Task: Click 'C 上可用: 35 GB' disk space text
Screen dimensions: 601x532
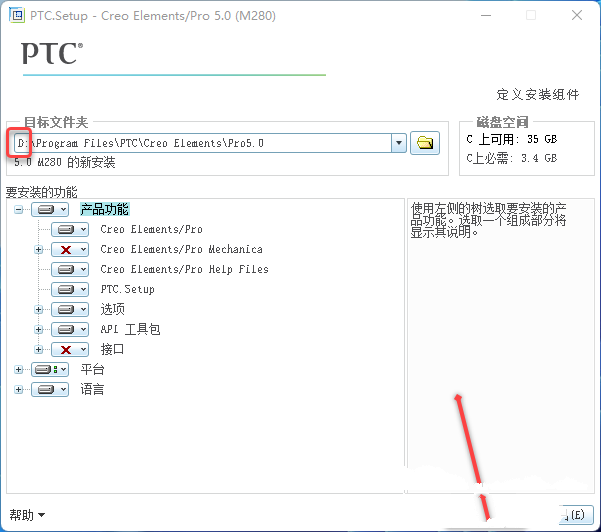Action: [512, 139]
